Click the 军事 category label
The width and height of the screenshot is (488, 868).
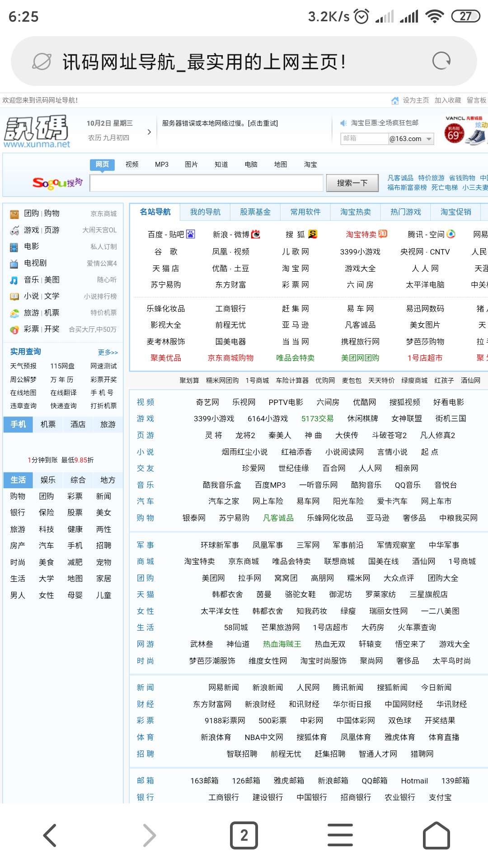click(145, 545)
